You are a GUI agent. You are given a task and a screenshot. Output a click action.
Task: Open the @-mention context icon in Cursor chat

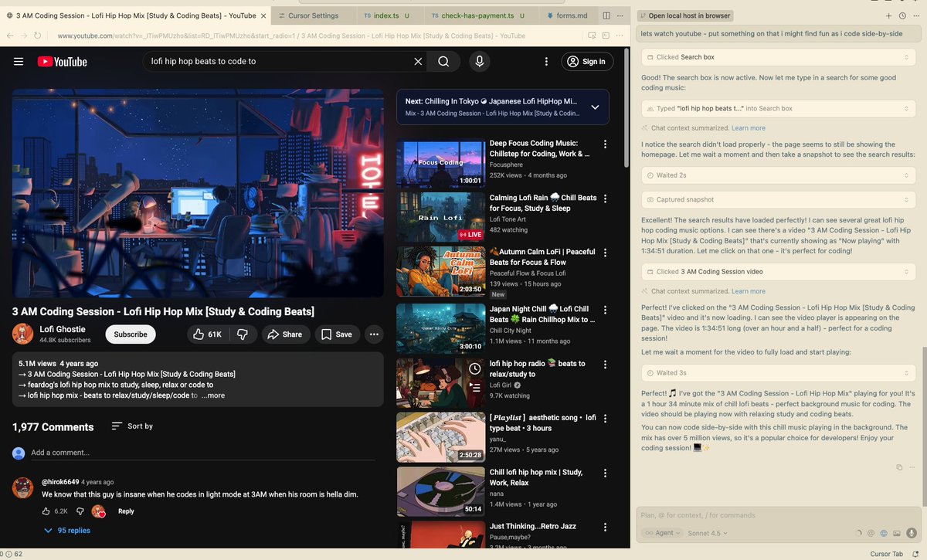[871, 533]
